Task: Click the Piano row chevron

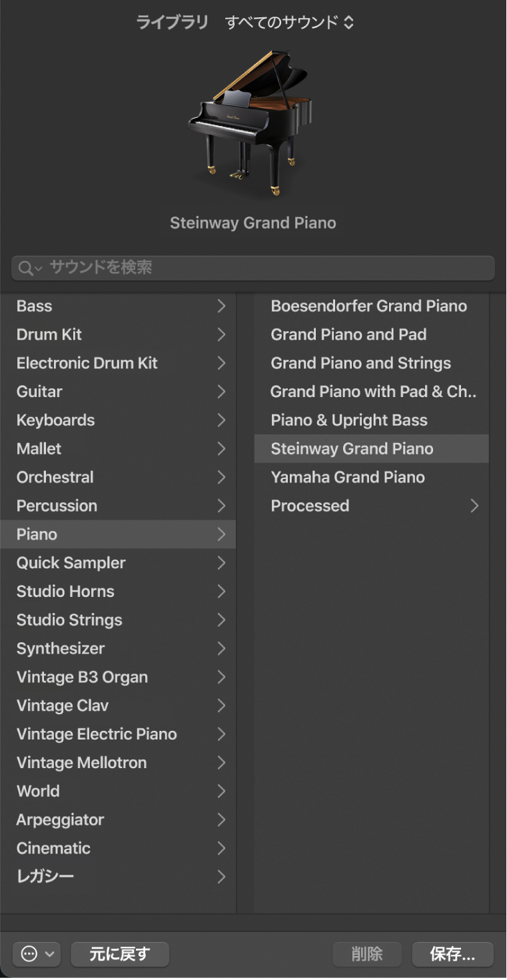Action: [x=221, y=534]
